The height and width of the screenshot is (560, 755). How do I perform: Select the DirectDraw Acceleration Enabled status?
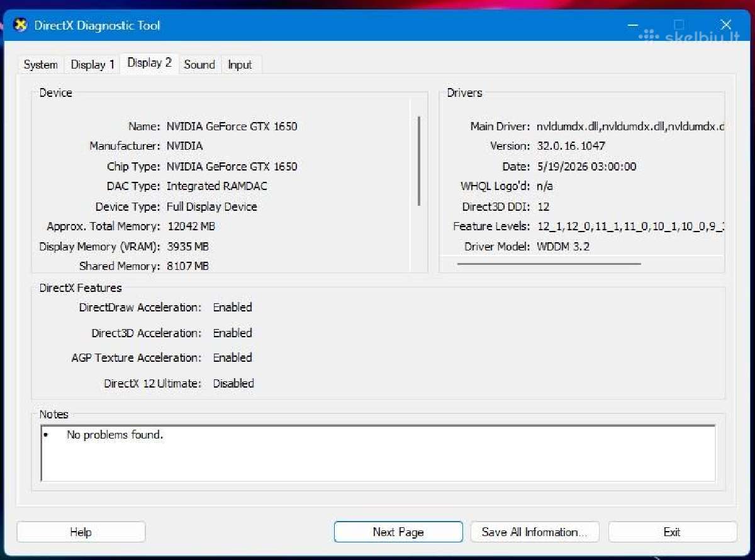point(233,308)
